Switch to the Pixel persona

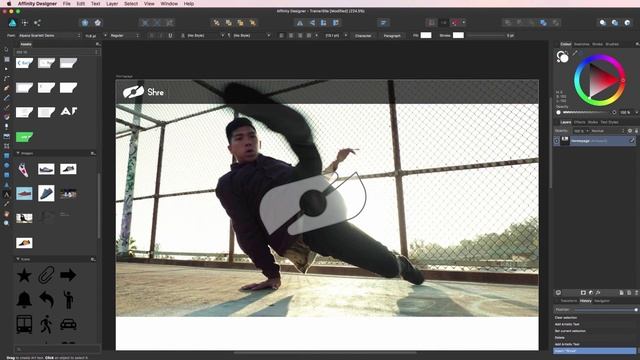(x=25, y=23)
